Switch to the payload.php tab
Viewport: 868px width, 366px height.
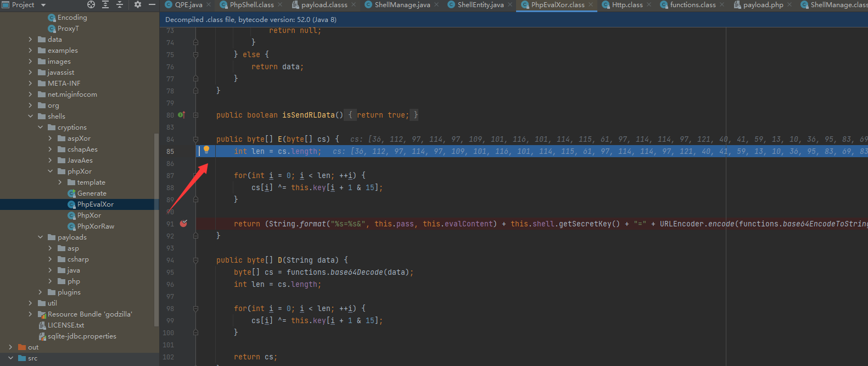click(x=763, y=5)
